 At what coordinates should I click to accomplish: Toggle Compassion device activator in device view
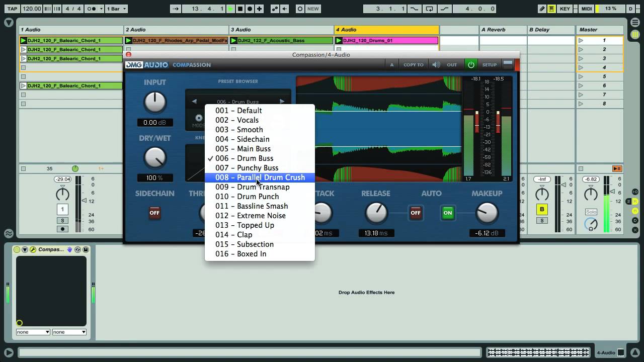[17, 249]
